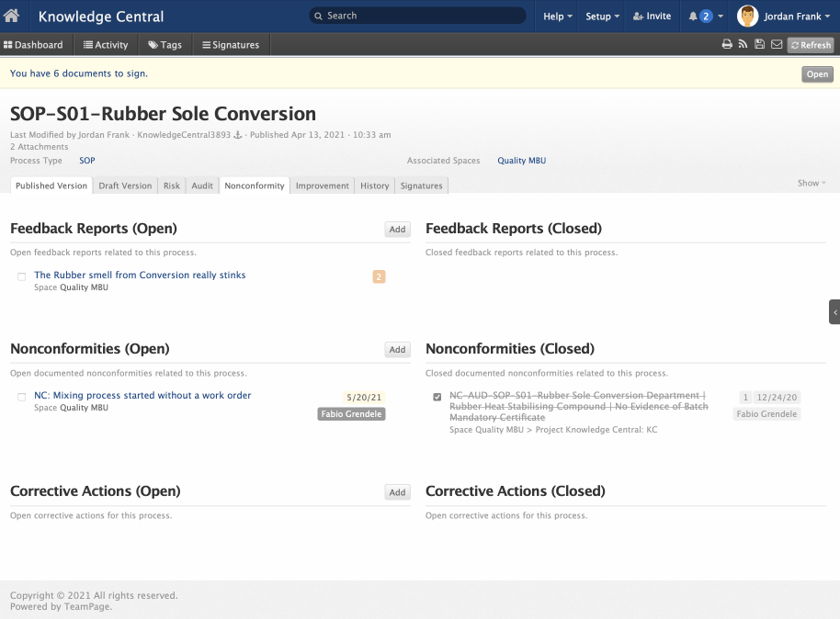The width and height of the screenshot is (840, 619).
Task: Open the Show dropdown on the right
Action: click(811, 184)
